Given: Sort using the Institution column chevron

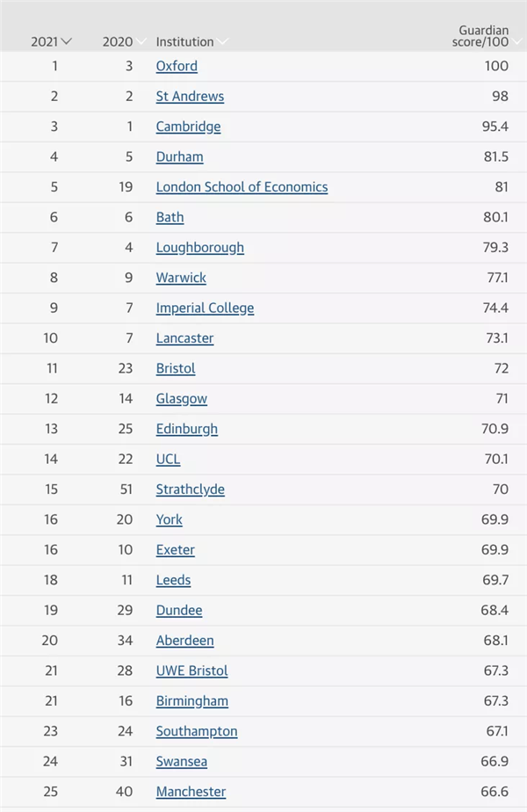Looking at the screenshot, I should pyautogui.click(x=222, y=42).
